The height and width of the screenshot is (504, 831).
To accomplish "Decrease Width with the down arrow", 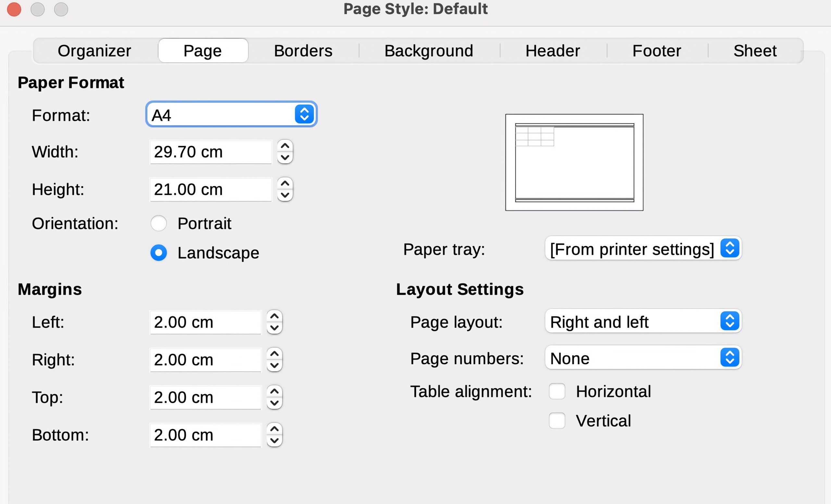I will pyautogui.click(x=285, y=158).
